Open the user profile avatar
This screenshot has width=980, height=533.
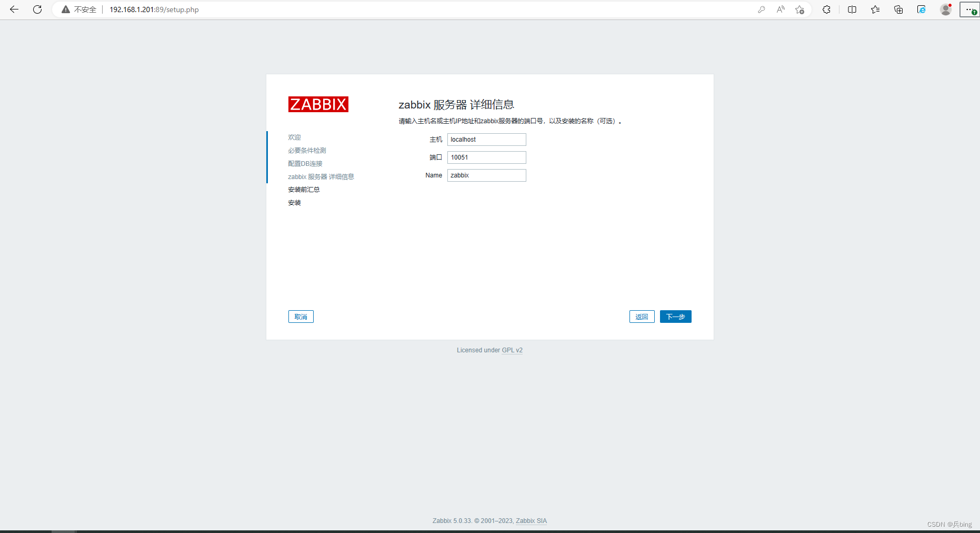pyautogui.click(x=946, y=9)
